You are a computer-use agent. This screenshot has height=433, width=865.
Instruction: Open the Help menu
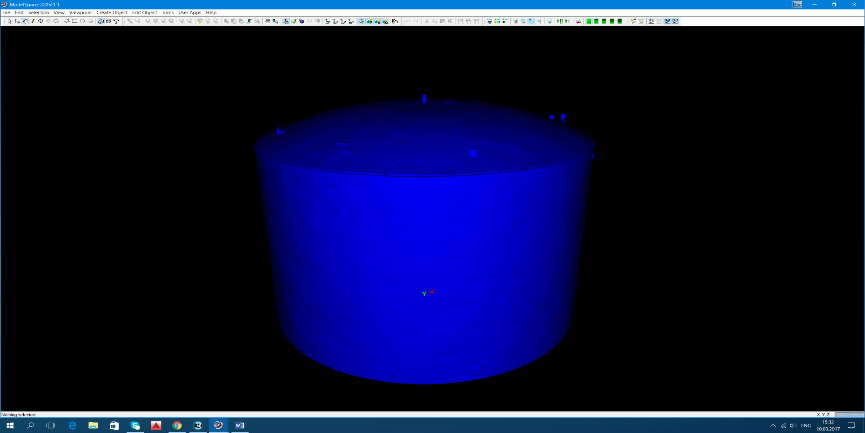tap(211, 12)
